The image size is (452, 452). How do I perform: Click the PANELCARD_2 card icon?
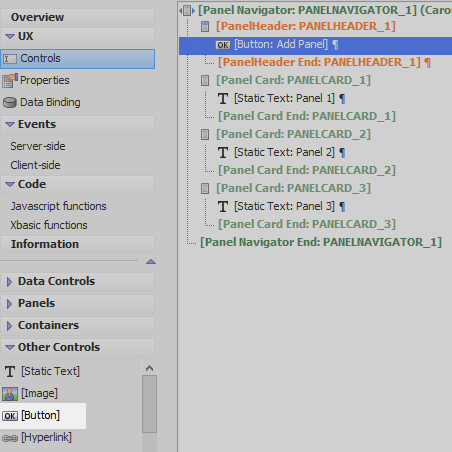(205, 135)
